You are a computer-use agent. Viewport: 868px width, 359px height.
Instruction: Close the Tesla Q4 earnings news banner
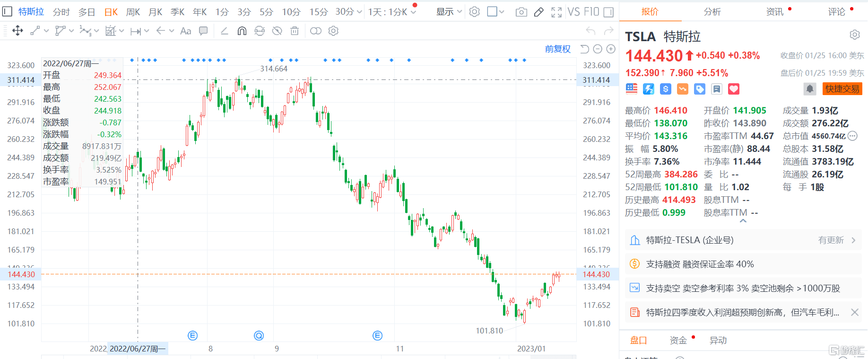[854, 312]
